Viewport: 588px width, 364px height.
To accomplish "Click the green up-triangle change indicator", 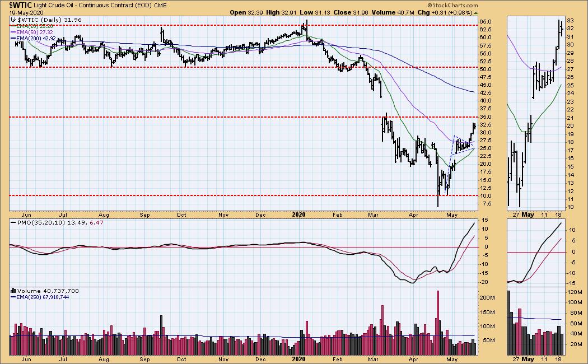I will 476,13.
